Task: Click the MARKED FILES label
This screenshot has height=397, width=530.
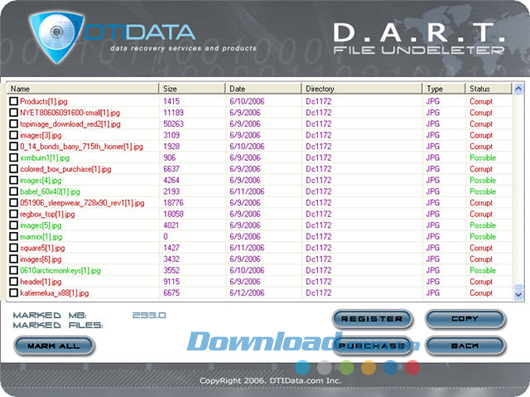Action: 58,325
